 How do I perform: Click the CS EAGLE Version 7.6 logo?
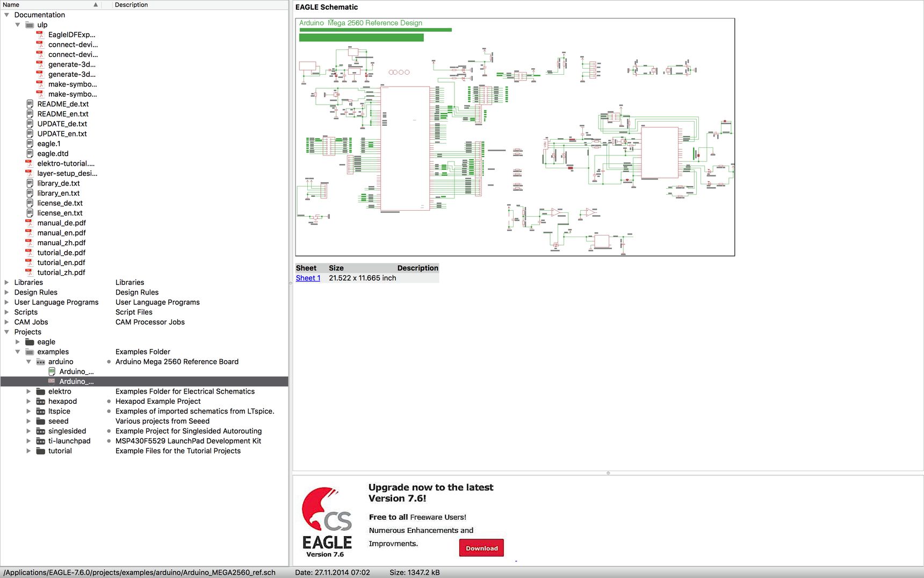[x=327, y=522]
